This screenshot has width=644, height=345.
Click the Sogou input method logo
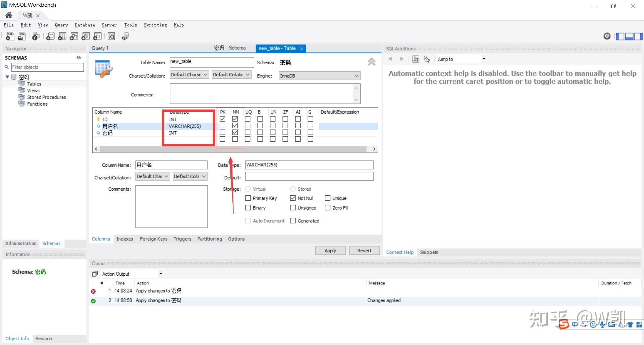pyautogui.click(x=564, y=324)
